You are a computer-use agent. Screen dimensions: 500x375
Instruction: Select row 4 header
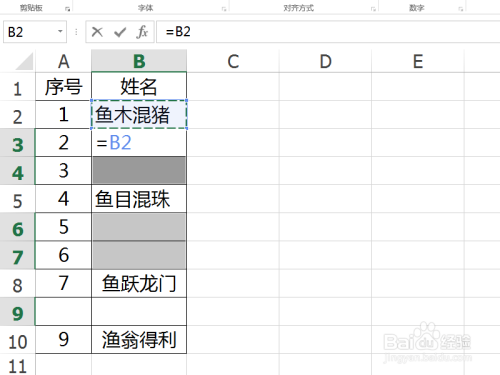tap(17, 171)
